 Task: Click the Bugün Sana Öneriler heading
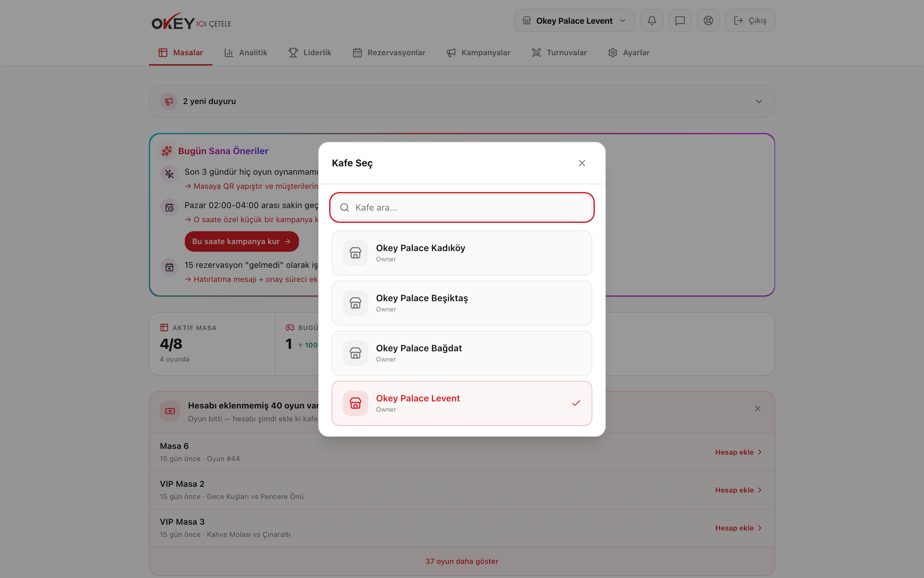223,151
